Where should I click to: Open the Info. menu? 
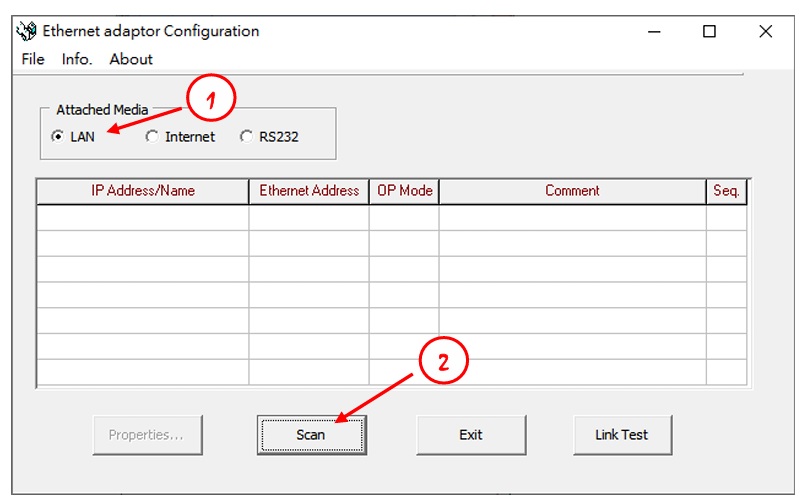[x=77, y=59]
